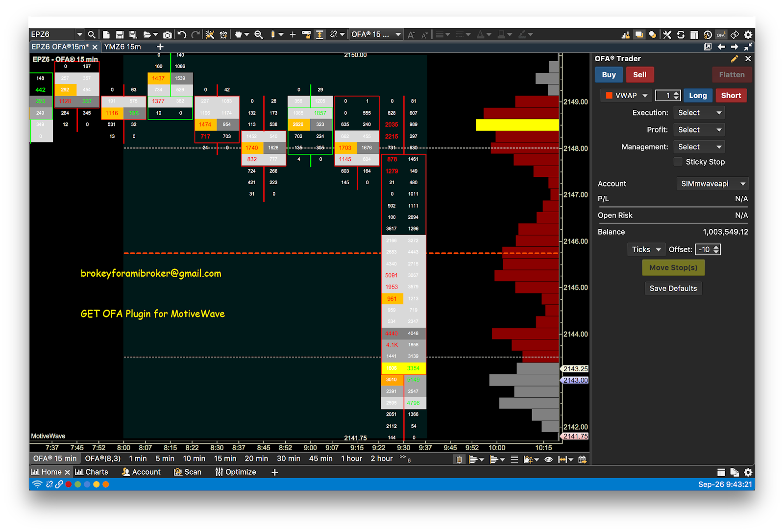Select the hand pan tool
The height and width of the screenshot is (532, 784).
click(239, 34)
